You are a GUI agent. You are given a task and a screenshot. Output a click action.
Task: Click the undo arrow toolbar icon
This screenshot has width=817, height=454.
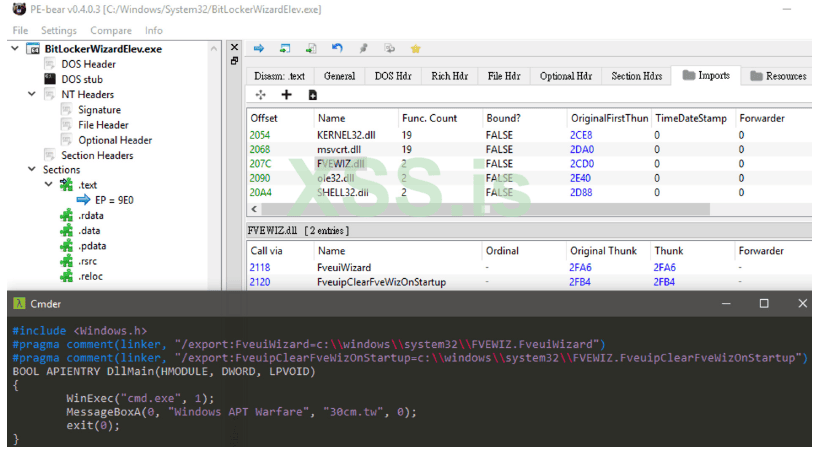click(337, 48)
